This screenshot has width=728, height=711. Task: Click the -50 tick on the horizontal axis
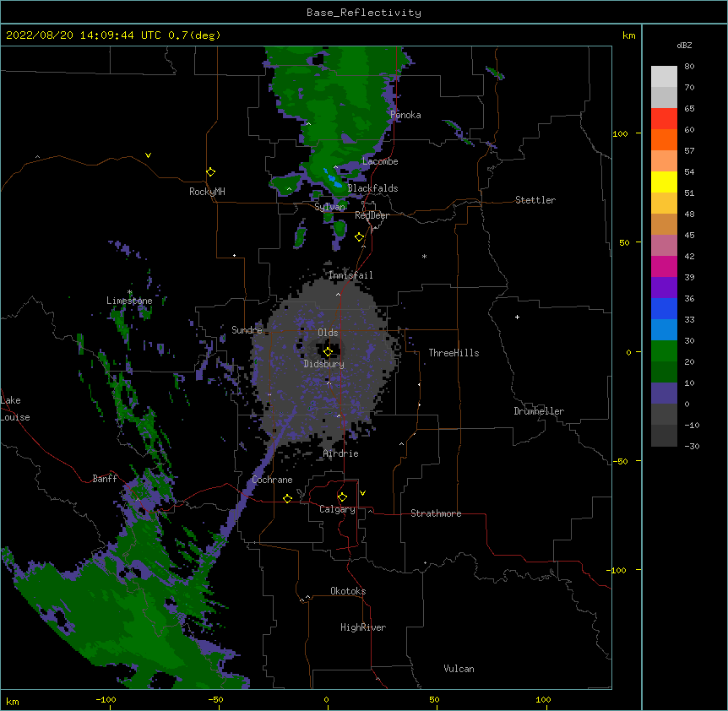215,699
